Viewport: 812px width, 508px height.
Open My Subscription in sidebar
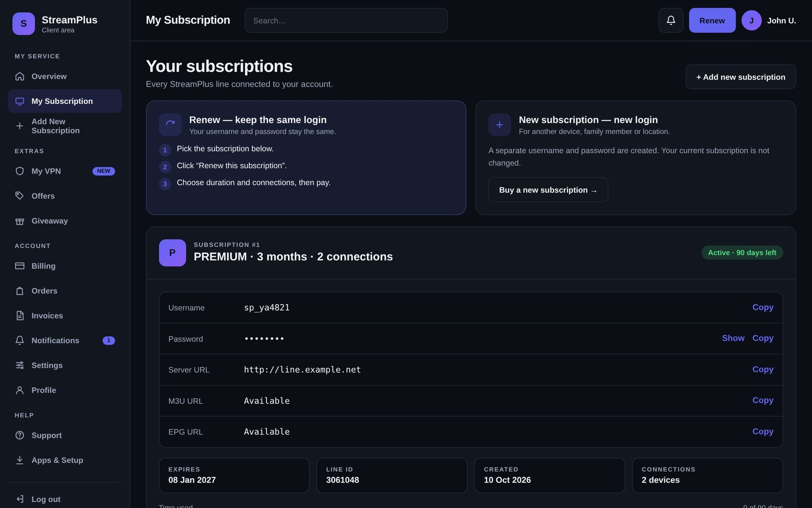point(64,101)
